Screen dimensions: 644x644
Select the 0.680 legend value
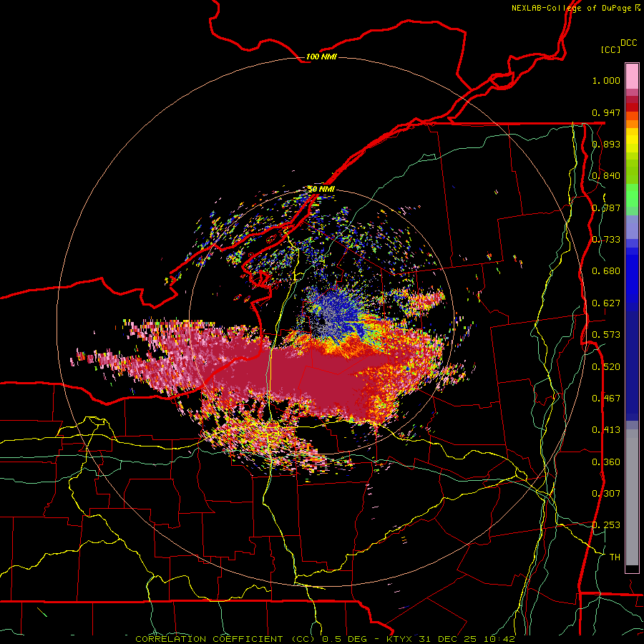[606, 271]
